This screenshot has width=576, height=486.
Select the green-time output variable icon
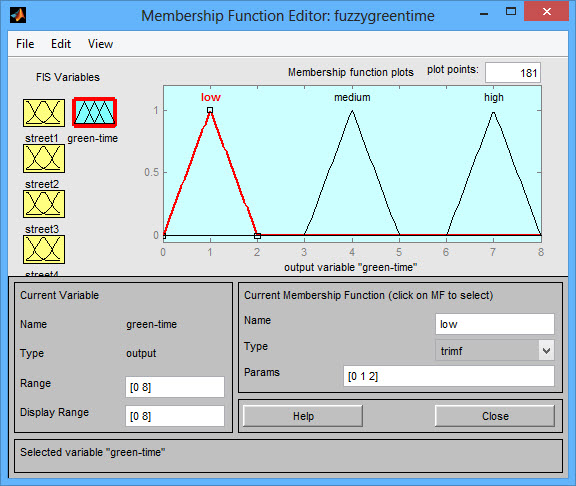(x=95, y=113)
